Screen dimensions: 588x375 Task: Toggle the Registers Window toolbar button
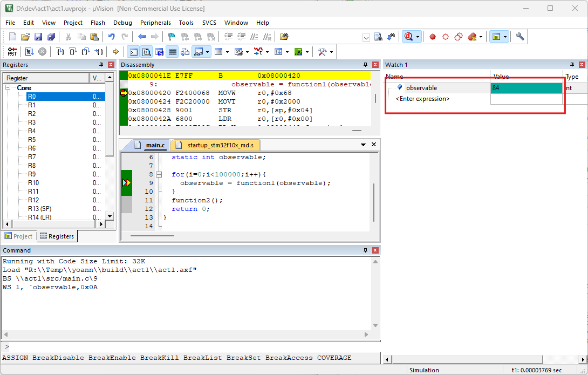click(173, 52)
